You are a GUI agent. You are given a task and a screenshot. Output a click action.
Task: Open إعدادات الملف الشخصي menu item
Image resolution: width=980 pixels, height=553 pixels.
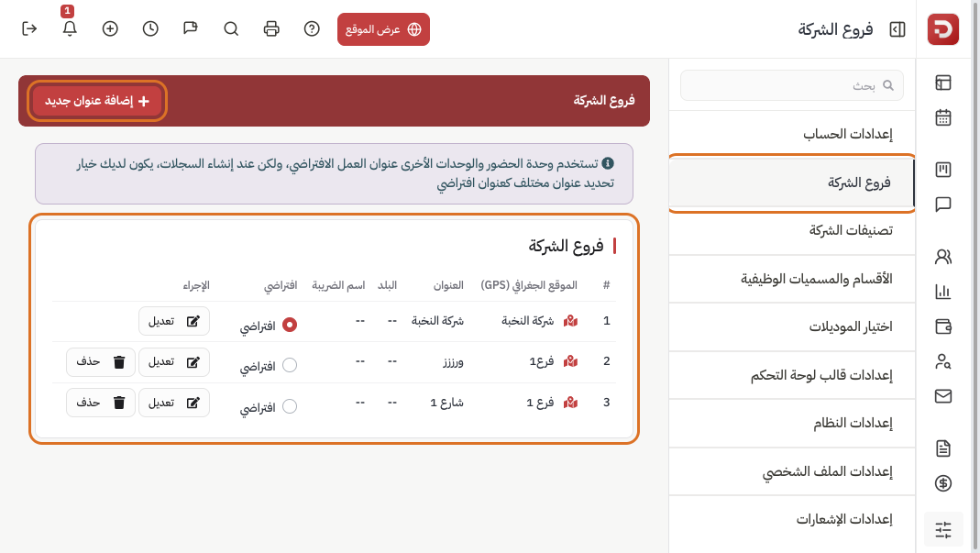tap(792, 471)
